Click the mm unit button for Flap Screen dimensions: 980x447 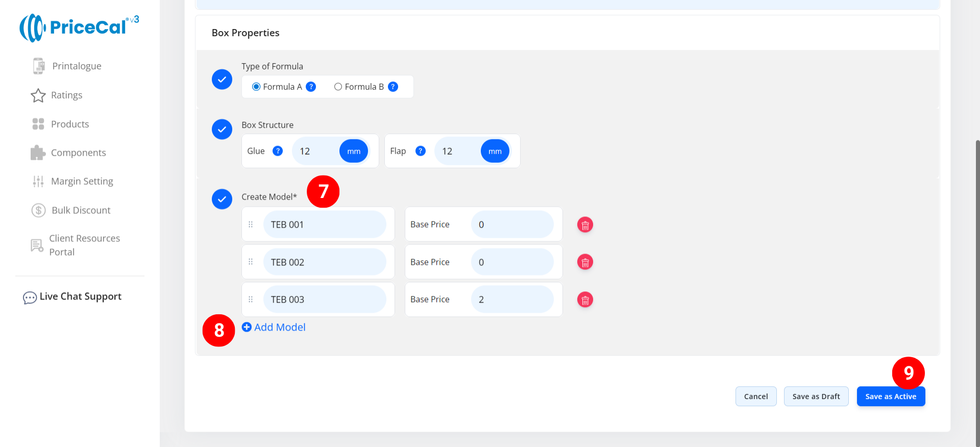tap(495, 151)
